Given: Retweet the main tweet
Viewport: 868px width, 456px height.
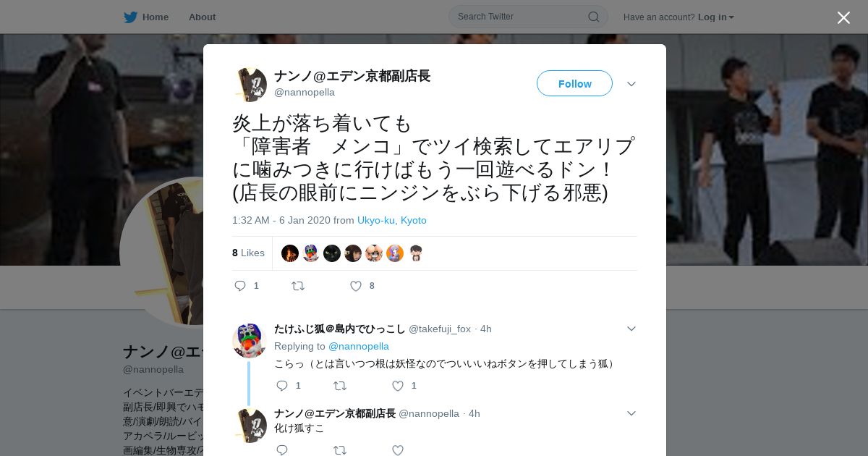Looking at the screenshot, I should pos(297,286).
